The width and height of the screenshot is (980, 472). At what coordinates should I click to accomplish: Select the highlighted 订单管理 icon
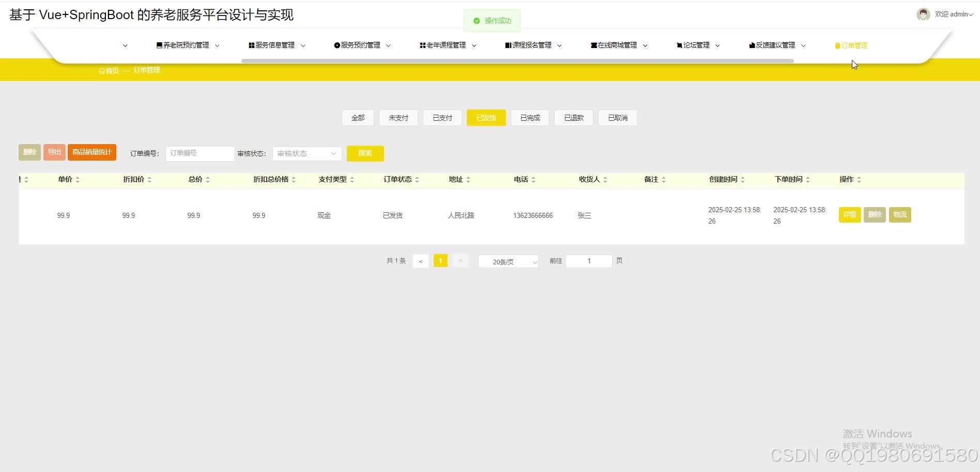837,45
